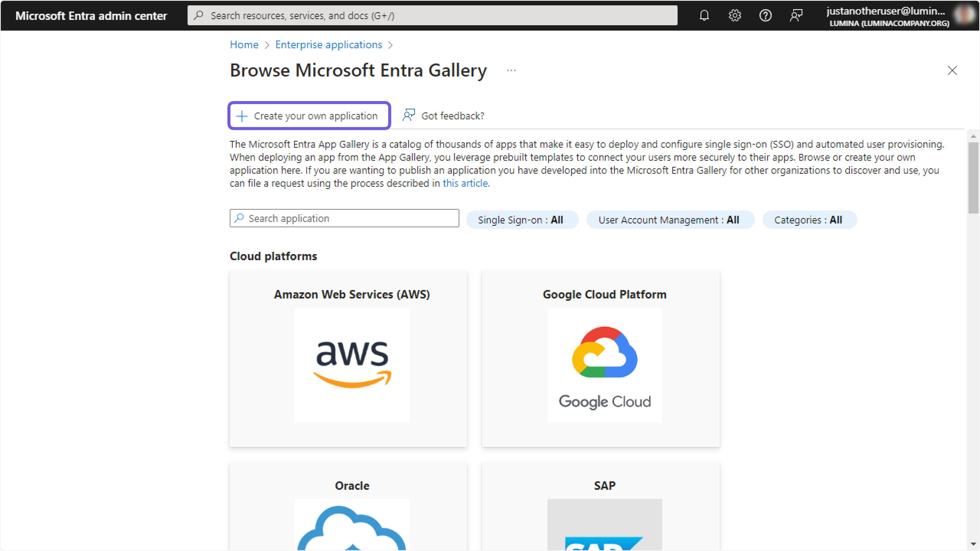980x551 pixels.
Task: Open Single Sign-on filter
Action: [522, 220]
